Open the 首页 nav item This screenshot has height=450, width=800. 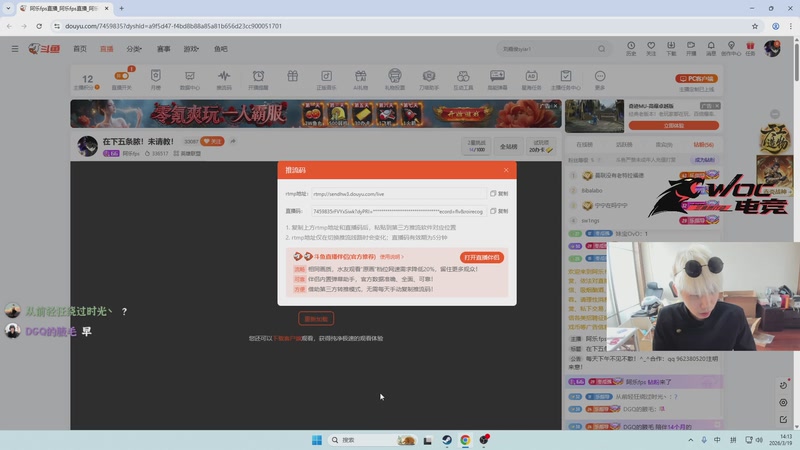click(80, 49)
